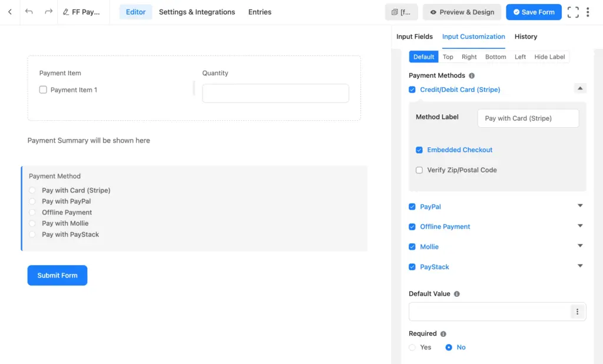Select Default label placement
Image resolution: width=603 pixels, height=364 pixels.
pos(423,57)
